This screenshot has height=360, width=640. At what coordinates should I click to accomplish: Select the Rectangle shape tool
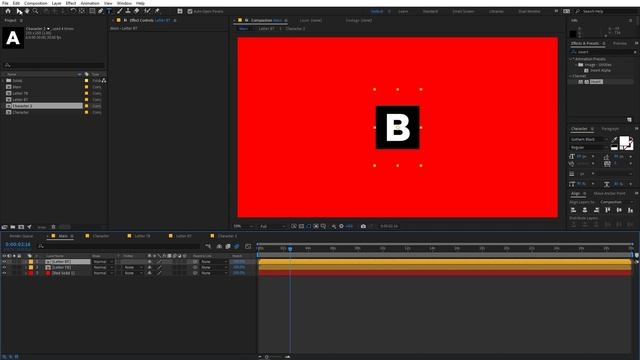click(x=92, y=11)
